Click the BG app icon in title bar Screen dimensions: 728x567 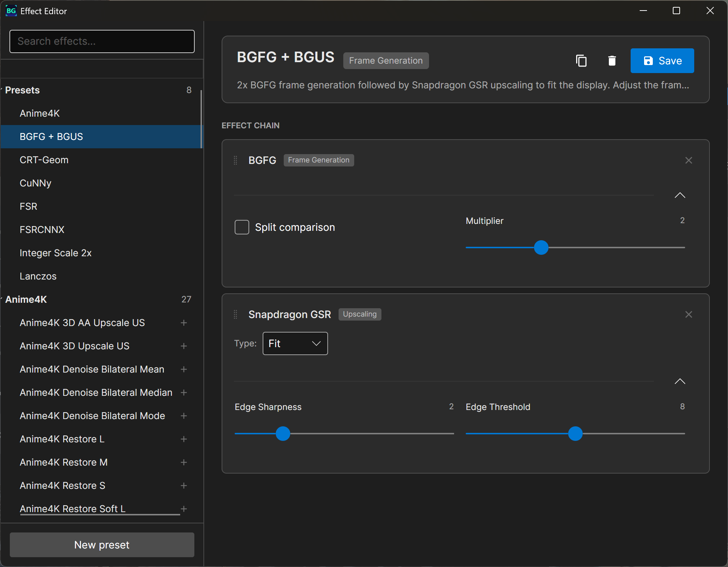click(11, 11)
